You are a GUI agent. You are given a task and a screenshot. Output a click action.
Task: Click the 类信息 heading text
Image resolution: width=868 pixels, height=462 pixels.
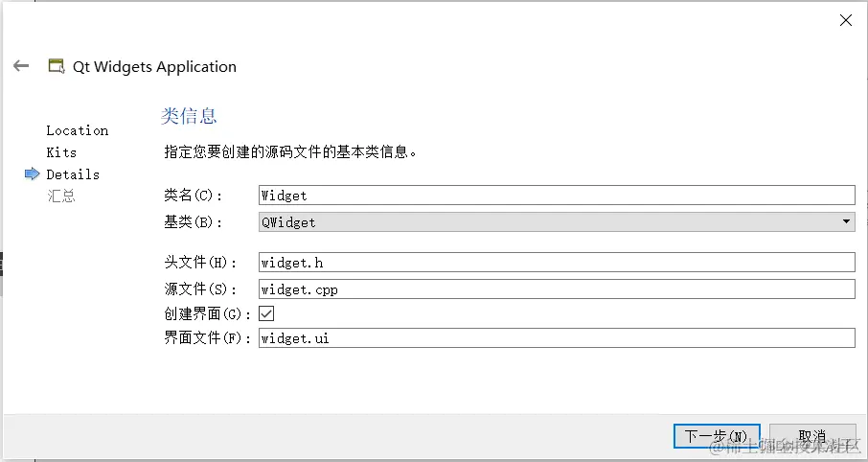[x=189, y=116]
